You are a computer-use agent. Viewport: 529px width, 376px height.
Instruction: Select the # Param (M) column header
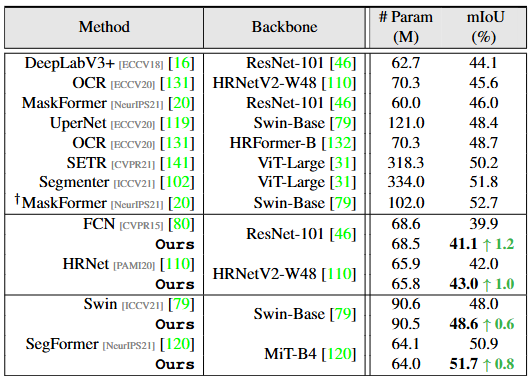406,27
